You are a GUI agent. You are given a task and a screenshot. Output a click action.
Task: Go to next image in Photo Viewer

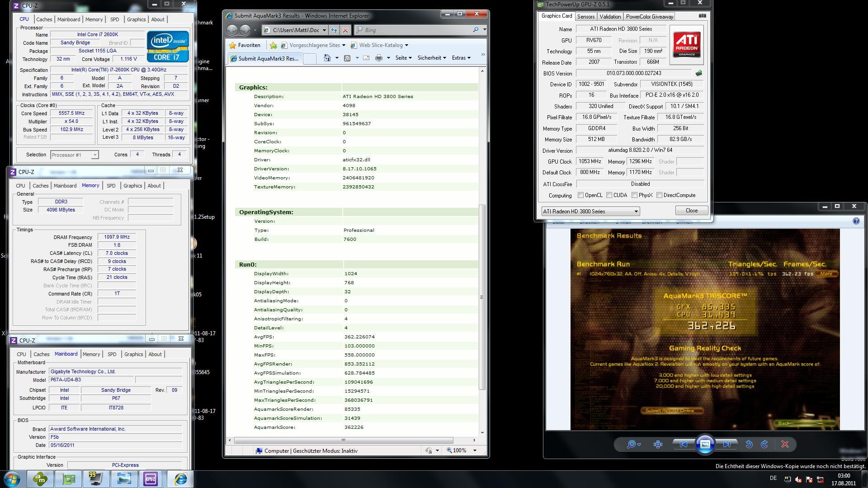click(727, 444)
